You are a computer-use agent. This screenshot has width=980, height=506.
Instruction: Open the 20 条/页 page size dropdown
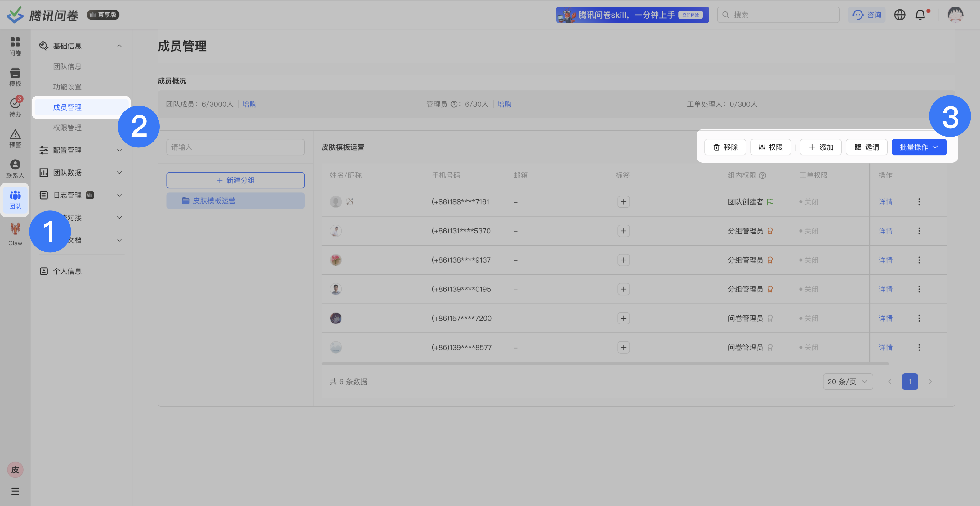click(848, 382)
